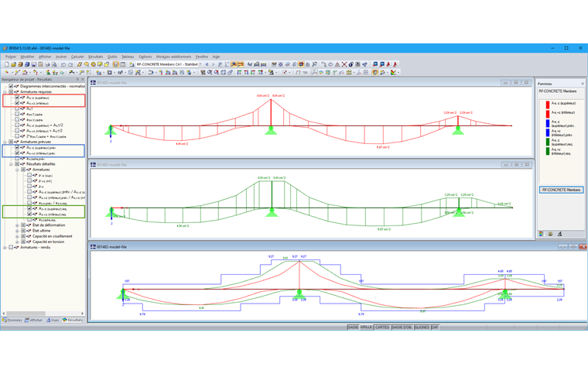Click the red X delete toolbar icon

tap(344, 64)
